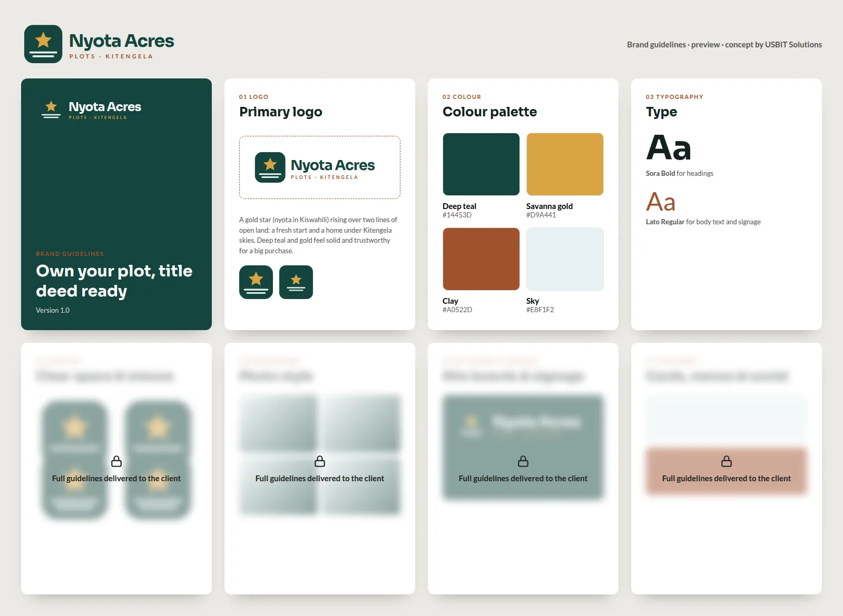This screenshot has width=843, height=616.
Task: Click the lock icon on the blurred four-star-icons card
Action: tap(116, 462)
